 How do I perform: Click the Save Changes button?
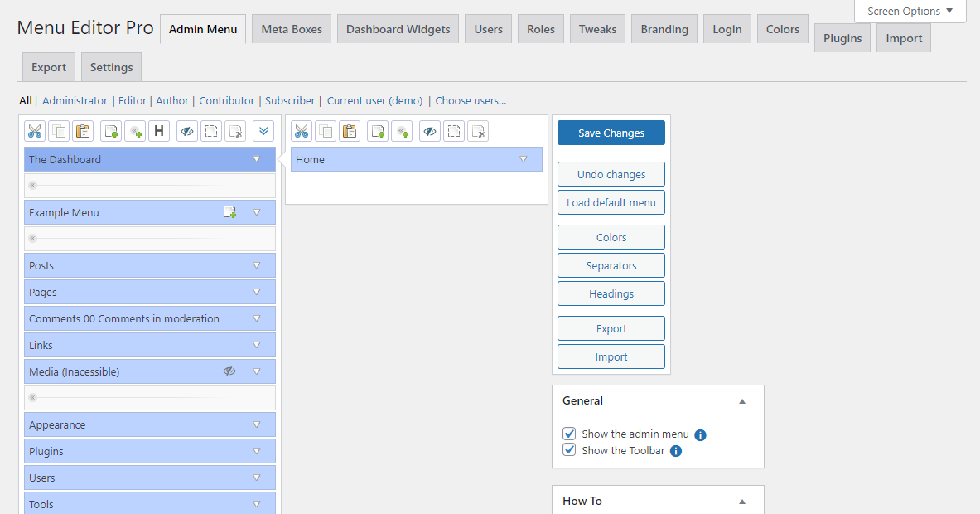pyautogui.click(x=611, y=133)
